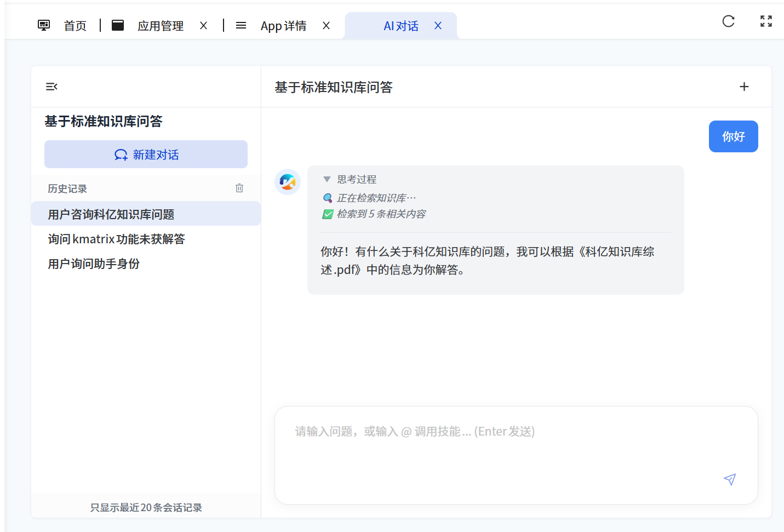784x532 pixels.
Task: Open the 首页 tab
Action: pyautogui.click(x=75, y=26)
